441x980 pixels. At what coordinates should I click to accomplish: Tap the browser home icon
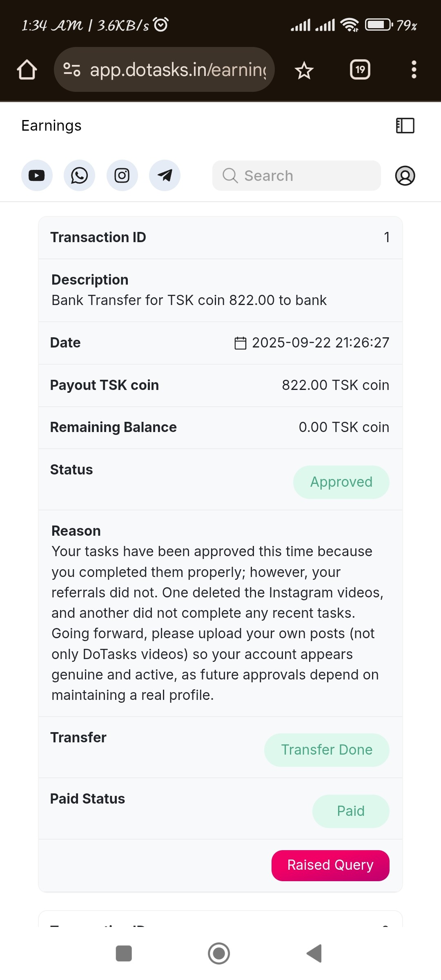click(27, 70)
